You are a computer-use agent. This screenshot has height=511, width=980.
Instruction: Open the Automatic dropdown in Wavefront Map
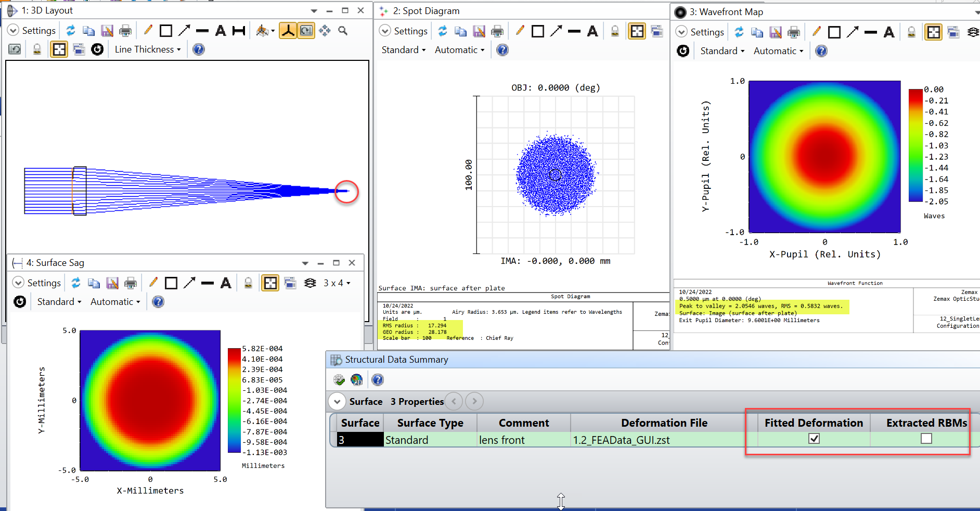pos(779,51)
